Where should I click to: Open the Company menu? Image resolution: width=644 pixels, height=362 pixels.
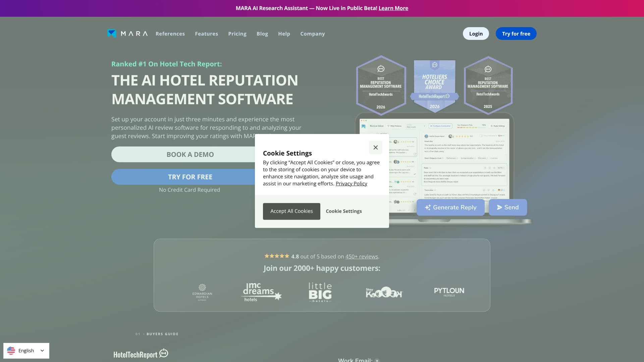tap(312, 34)
